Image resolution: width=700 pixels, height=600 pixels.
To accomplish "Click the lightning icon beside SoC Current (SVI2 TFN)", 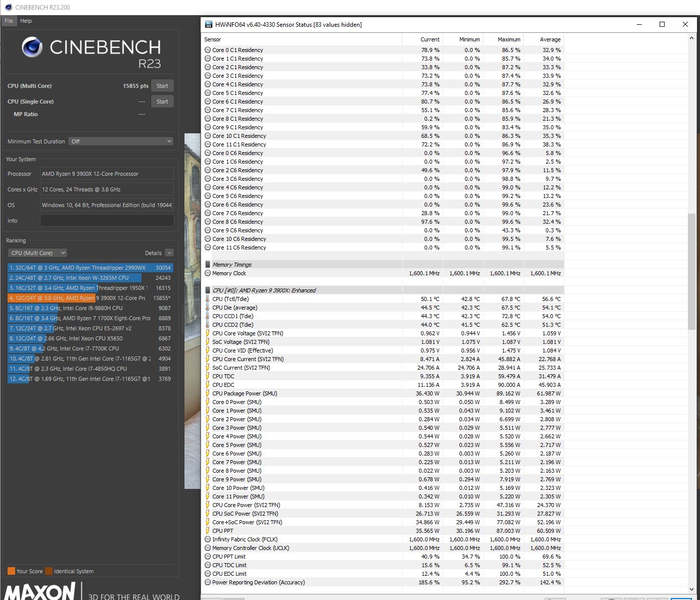I will click(x=207, y=368).
